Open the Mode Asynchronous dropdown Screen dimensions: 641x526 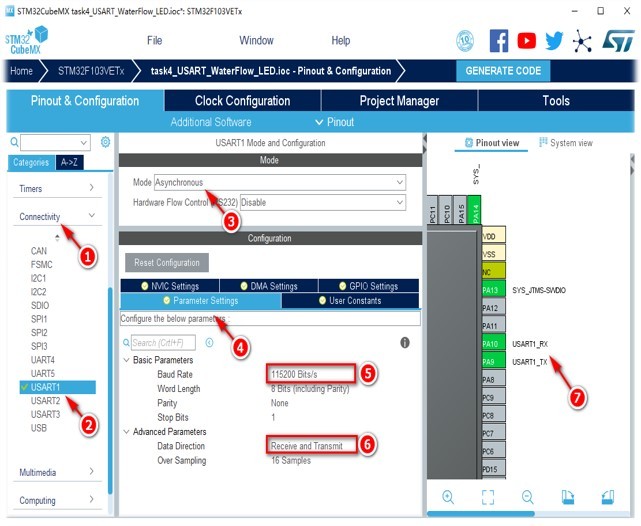coord(280,182)
